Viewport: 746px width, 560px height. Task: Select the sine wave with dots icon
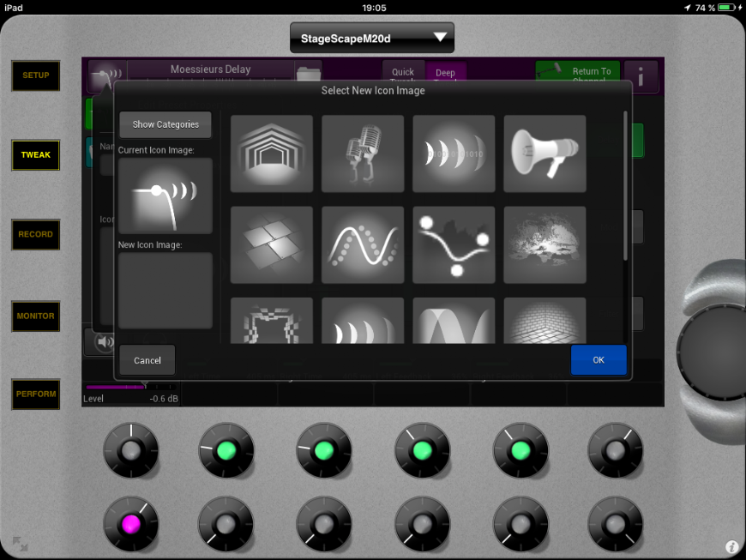tap(363, 244)
